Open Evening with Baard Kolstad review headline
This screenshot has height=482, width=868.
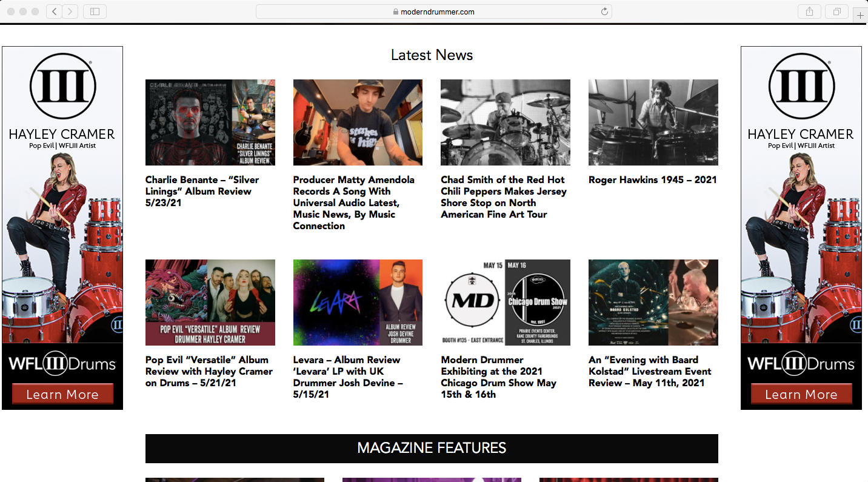click(x=650, y=371)
